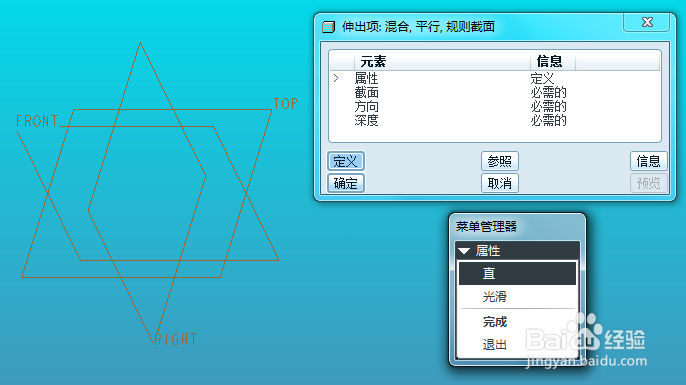686x385 pixels.
Task: Select the 方向 row in element table
Action: coord(494,106)
